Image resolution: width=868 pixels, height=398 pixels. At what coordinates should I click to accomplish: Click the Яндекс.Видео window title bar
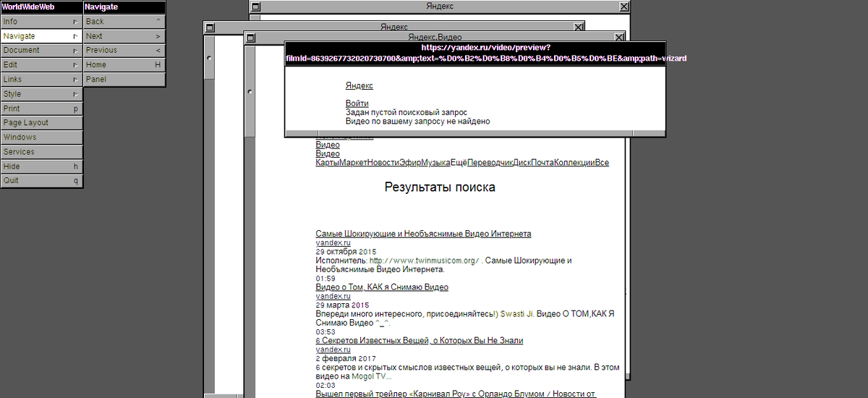point(435,36)
